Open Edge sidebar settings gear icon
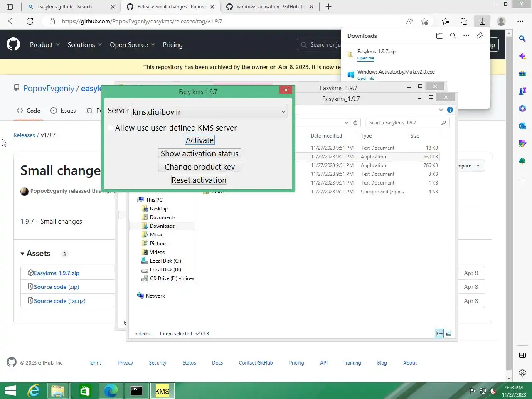This screenshot has height=399, width=532. tap(522, 373)
